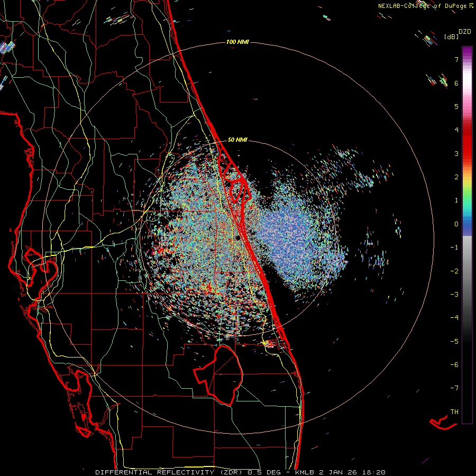Click the blue segment of the ZDR color bar
Screen dimensions: 476x476
coord(467,226)
